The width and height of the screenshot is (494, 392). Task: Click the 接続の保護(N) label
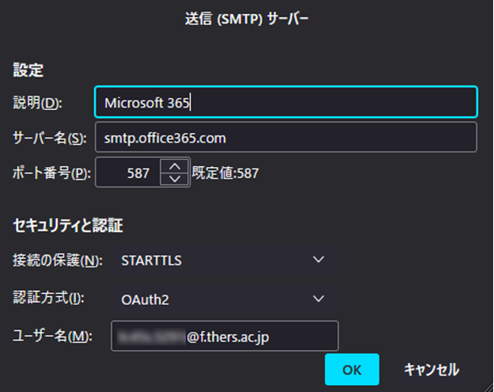(57, 261)
